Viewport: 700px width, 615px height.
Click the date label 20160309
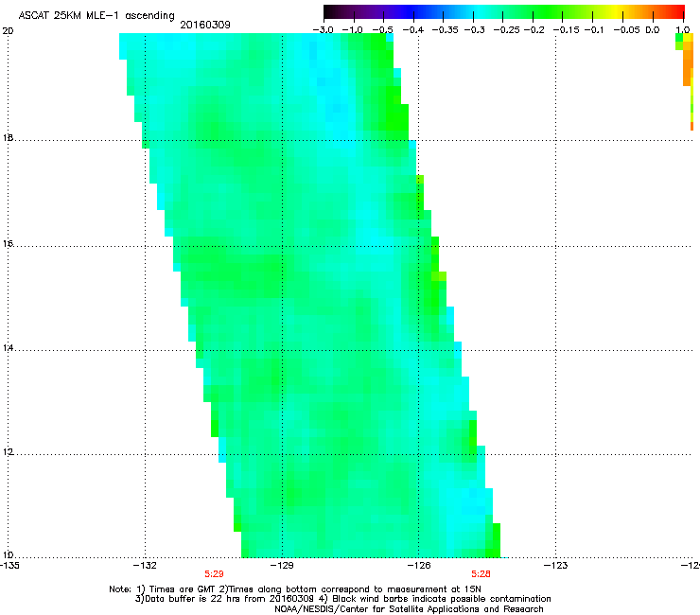[x=205, y=25]
